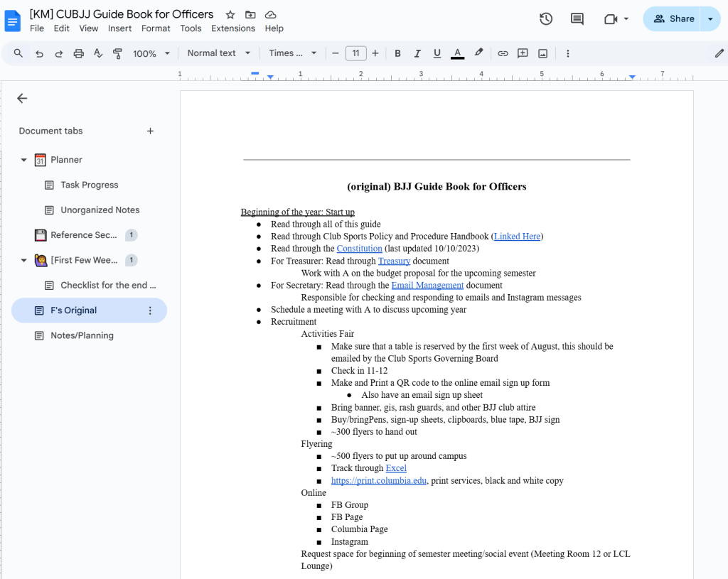Open the Insert menu
Screen dimensions: 728x579
119,28
